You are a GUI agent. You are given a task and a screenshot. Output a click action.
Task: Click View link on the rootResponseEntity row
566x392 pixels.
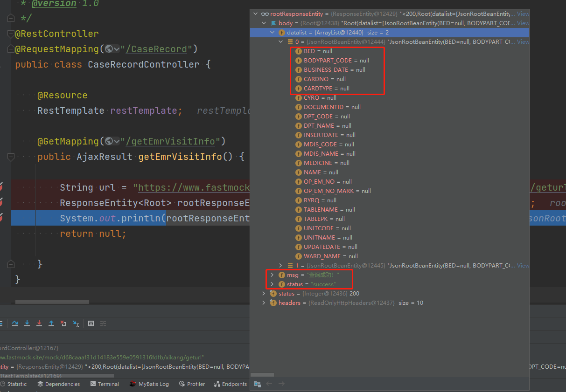point(523,14)
